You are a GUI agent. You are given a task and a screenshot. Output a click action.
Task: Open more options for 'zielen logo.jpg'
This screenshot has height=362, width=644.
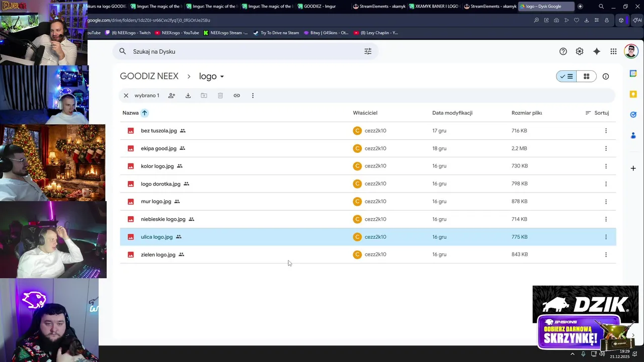coord(606,254)
